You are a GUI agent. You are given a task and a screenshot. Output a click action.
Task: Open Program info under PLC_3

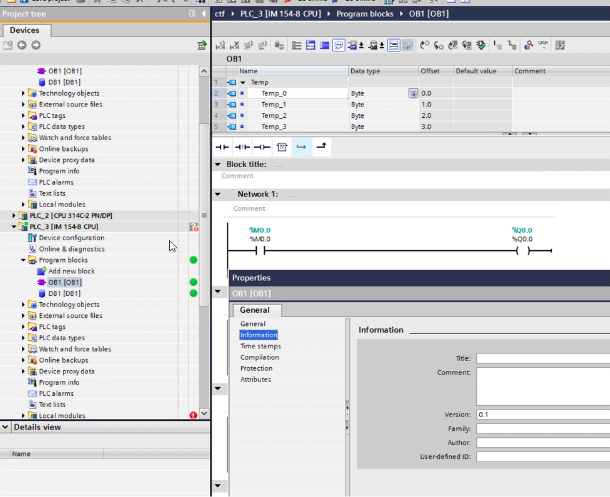tap(59, 382)
